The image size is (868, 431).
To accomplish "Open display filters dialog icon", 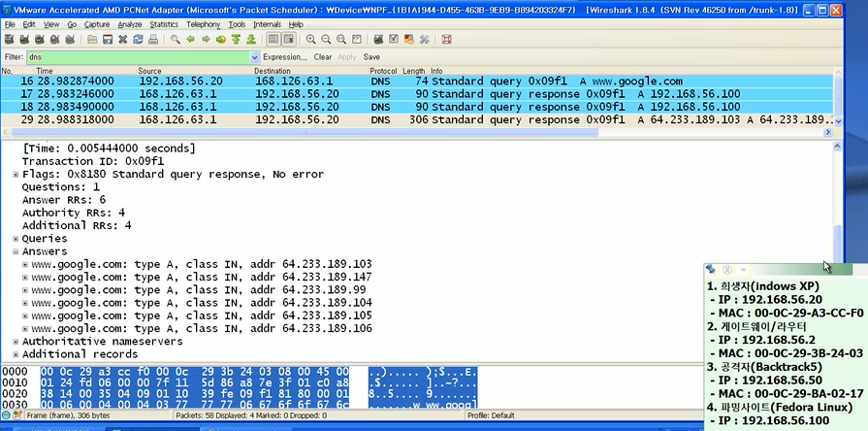I will [x=394, y=40].
